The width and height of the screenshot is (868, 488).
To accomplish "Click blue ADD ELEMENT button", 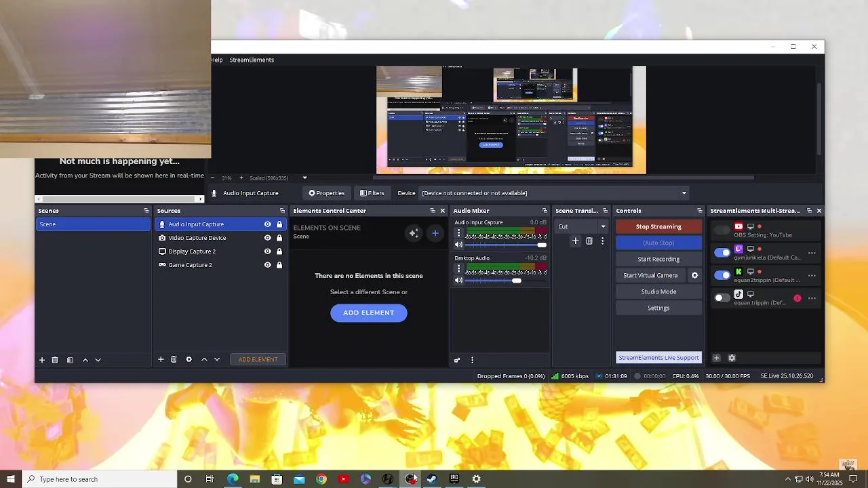I will (369, 313).
